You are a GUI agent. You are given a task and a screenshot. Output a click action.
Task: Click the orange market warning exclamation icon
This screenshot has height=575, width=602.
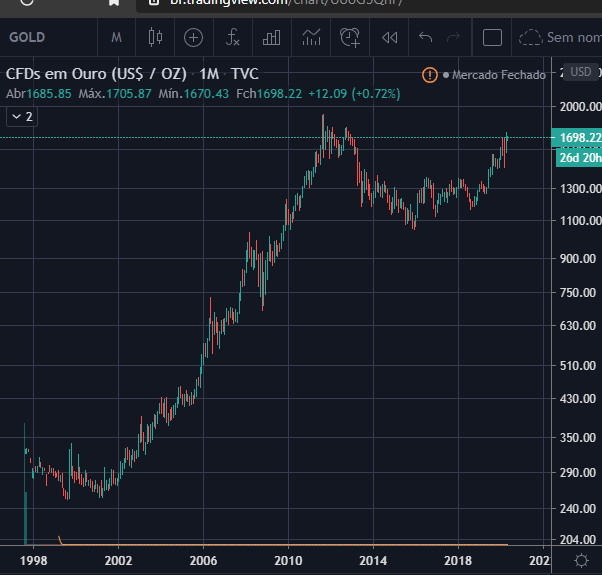coord(430,75)
